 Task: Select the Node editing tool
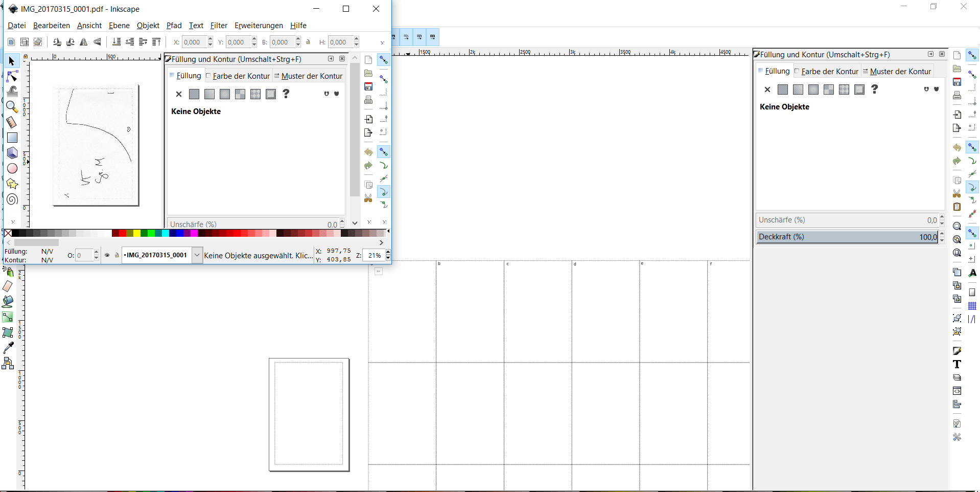pos(12,77)
